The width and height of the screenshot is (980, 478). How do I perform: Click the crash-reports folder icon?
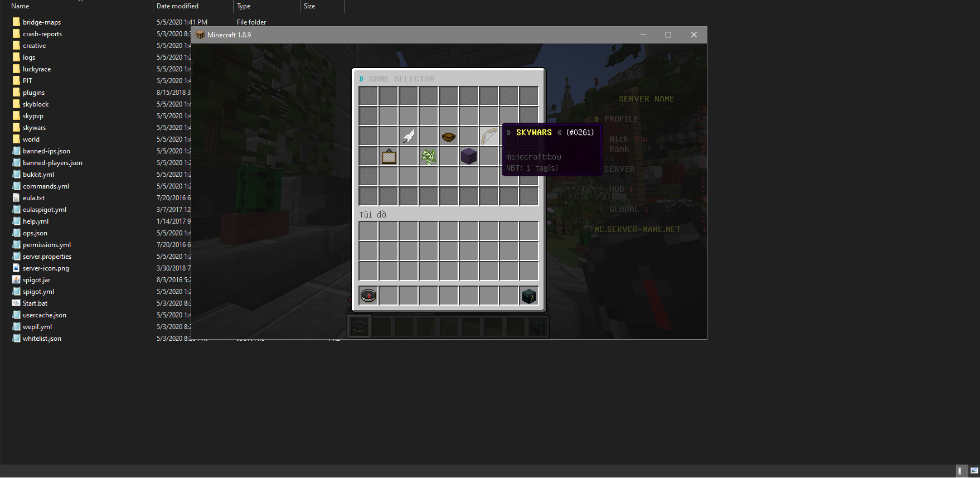click(16, 34)
